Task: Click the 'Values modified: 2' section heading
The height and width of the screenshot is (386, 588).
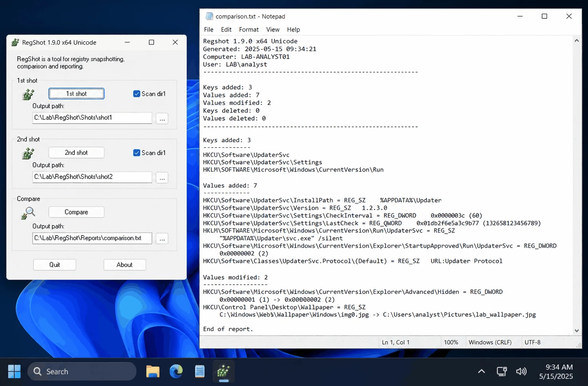Action: [235, 277]
